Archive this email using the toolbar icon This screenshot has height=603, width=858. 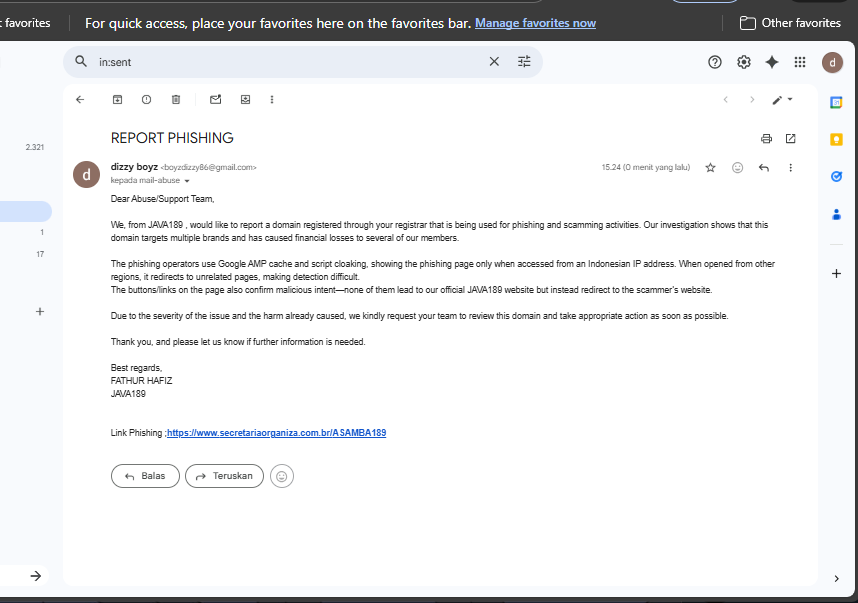tap(117, 100)
